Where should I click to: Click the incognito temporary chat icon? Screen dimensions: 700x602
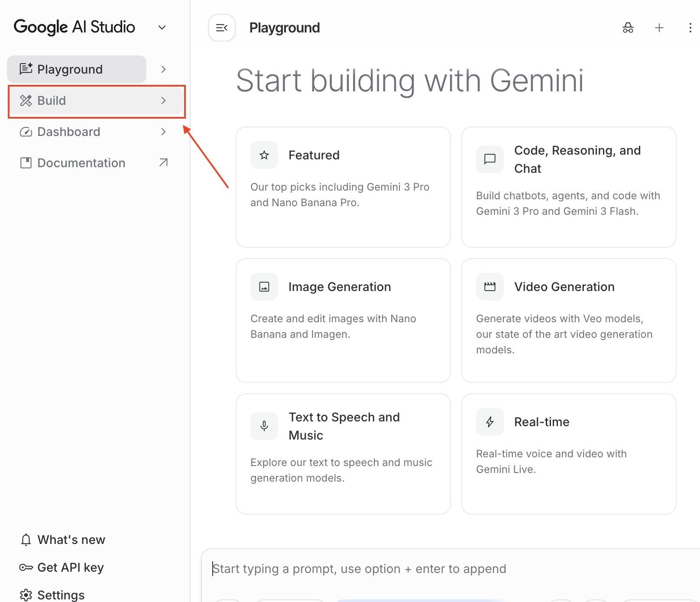[628, 28]
